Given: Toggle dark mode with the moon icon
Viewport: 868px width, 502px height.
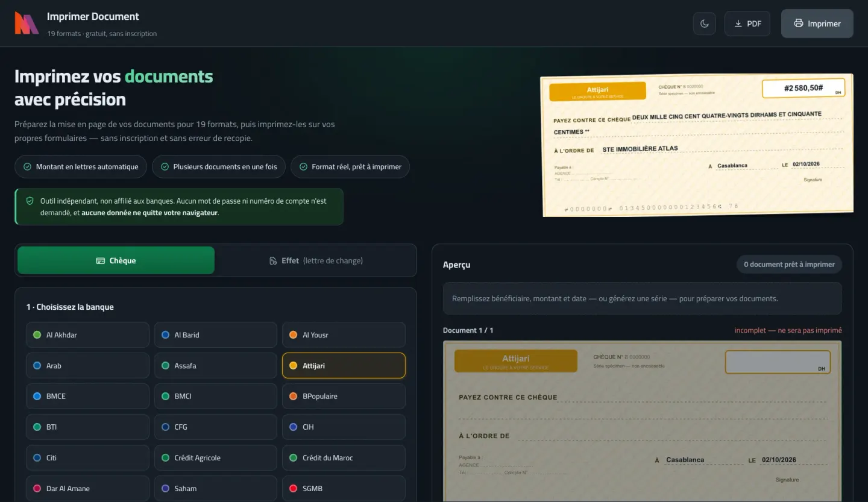Looking at the screenshot, I should (705, 24).
